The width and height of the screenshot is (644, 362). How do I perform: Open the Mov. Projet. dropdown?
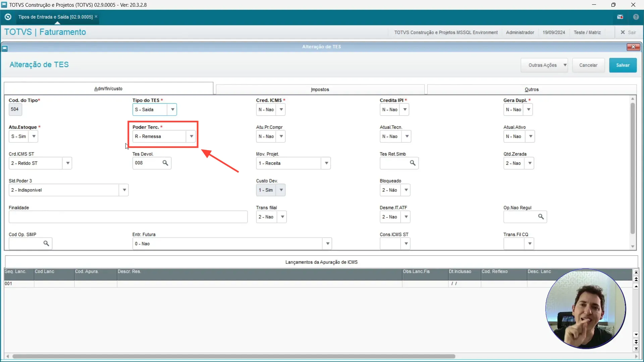tap(326, 163)
